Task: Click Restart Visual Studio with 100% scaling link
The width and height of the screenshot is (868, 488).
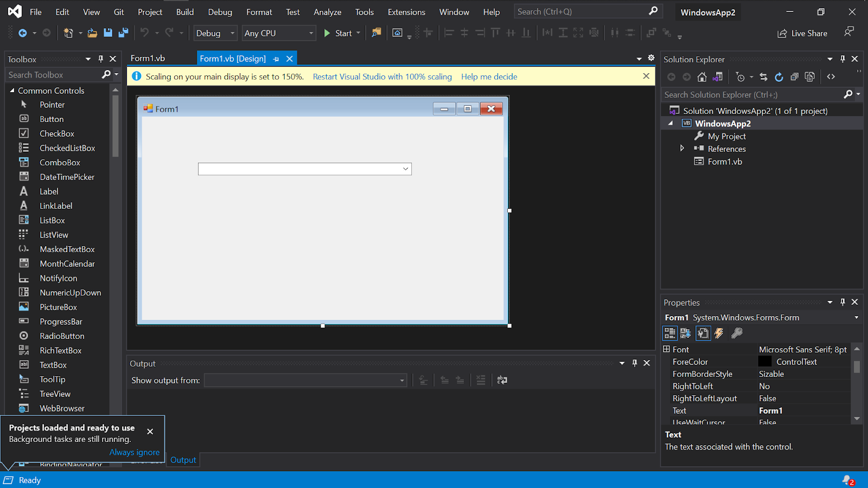Action: coord(382,76)
